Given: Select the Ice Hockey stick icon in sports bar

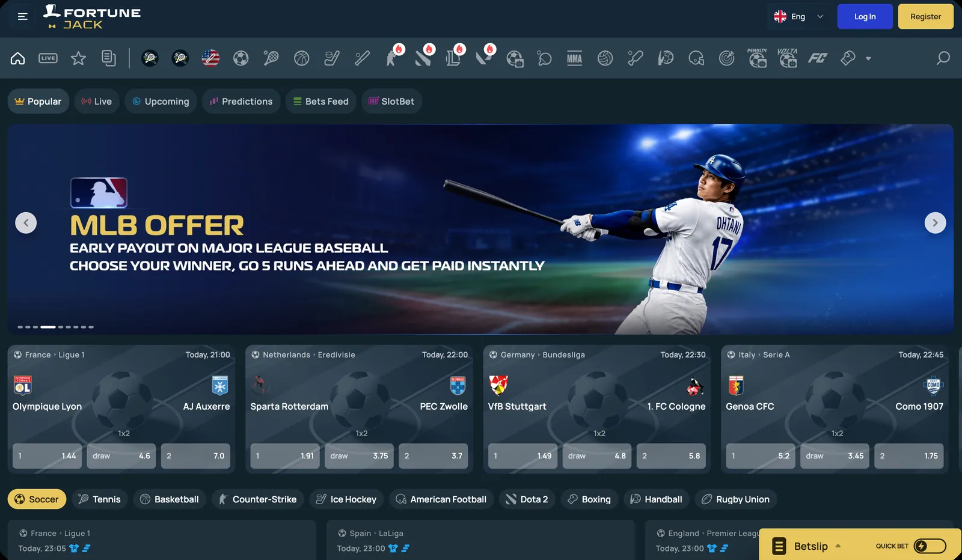Looking at the screenshot, I should (332, 58).
